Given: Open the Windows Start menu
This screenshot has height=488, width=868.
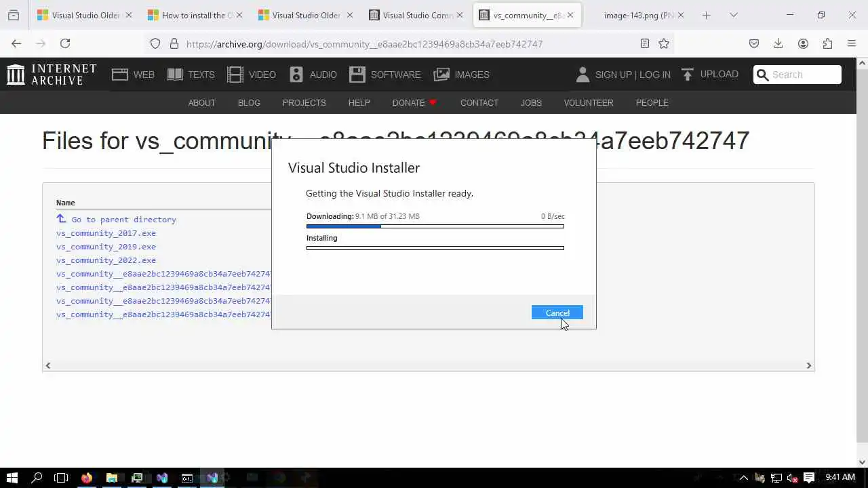Looking at the screenshot, I should (x=12, y=478).
